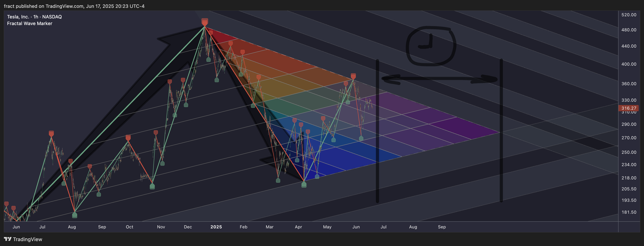Click the 520.00 price axis label
Screen dimensions: 644x246
(629, 15)
